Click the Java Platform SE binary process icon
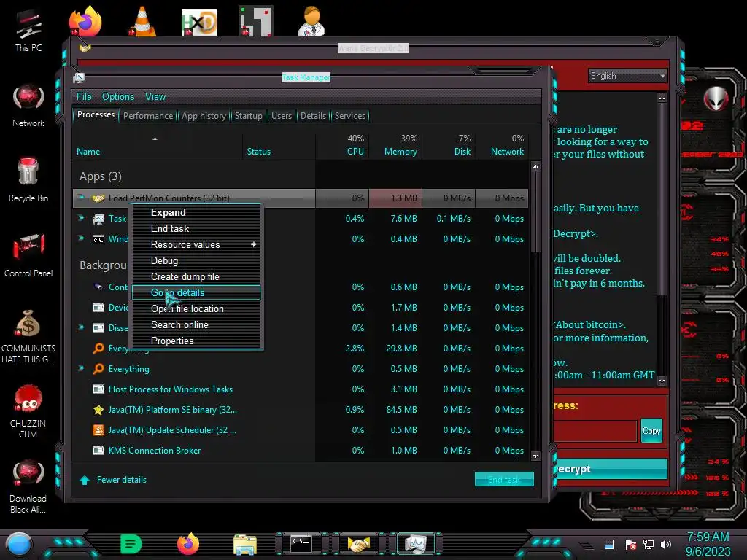Screen dimensions: 747x560 click(x=98, y=410)
